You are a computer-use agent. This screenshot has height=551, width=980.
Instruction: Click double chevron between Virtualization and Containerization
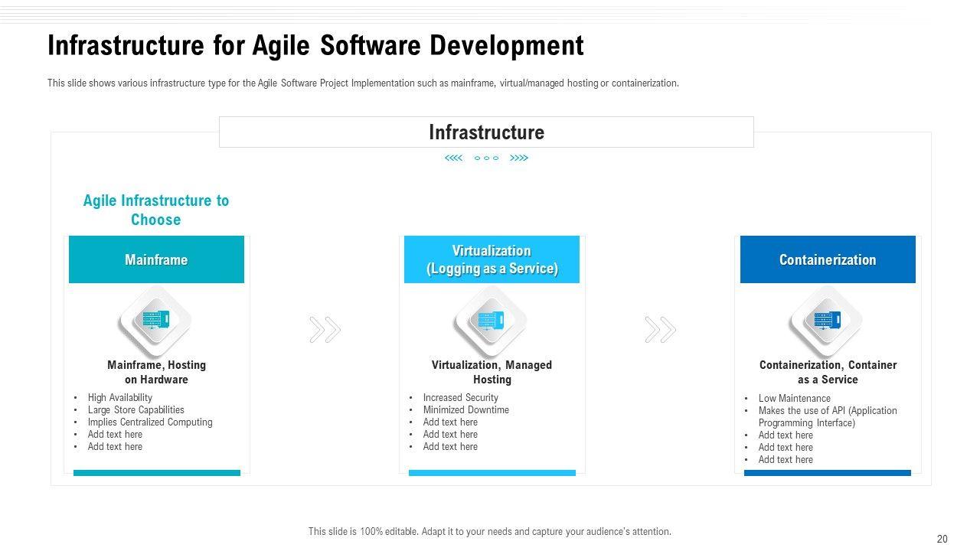coord(659,330)
